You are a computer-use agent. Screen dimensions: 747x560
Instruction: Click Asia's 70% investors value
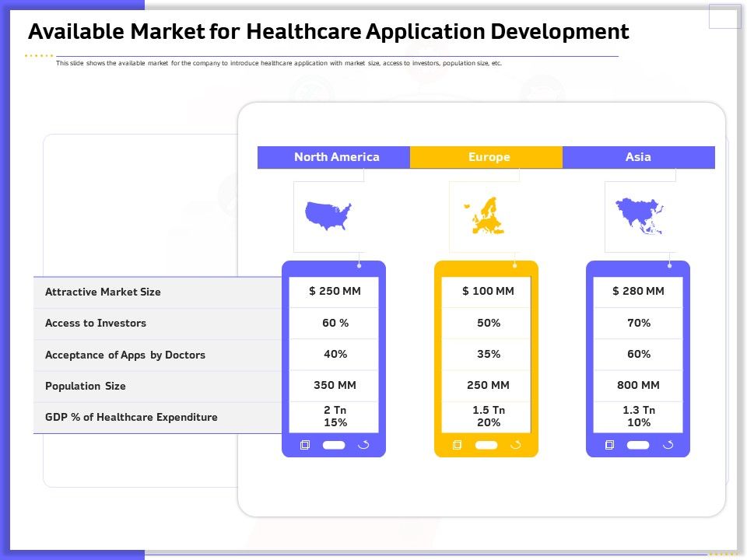pyautogui.click(x=639, y=323)
